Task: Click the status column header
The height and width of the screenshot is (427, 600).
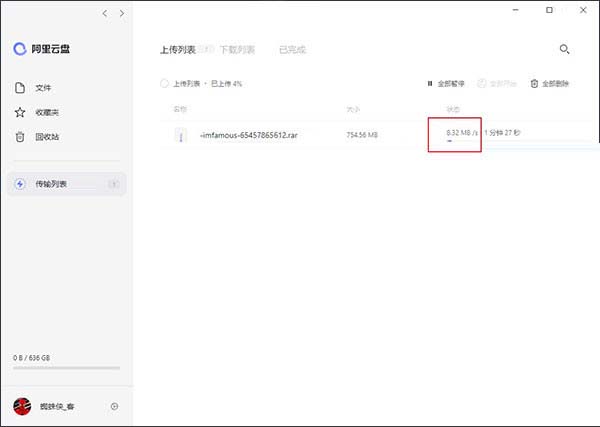Action: (453, 109)
